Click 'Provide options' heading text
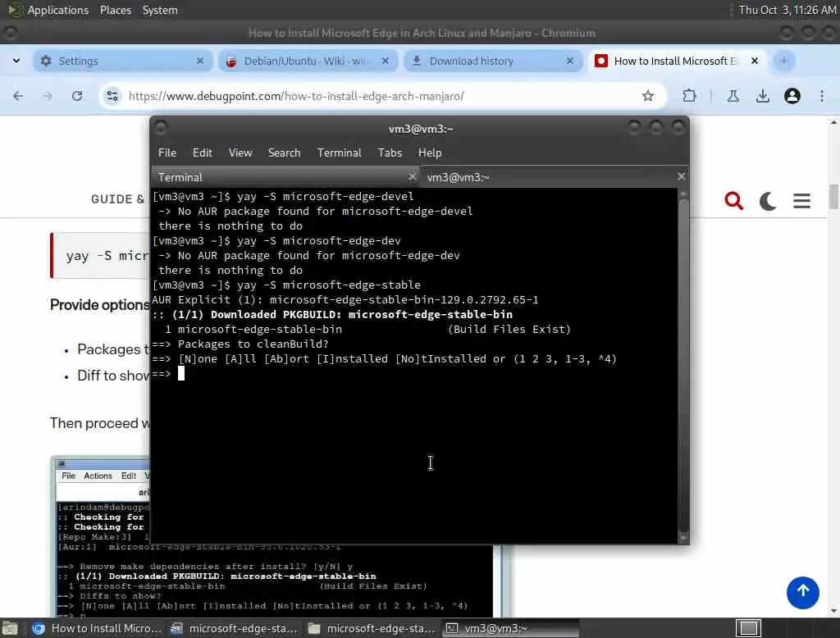The width and height of the screenshot is (840, 638). point(99,304)
